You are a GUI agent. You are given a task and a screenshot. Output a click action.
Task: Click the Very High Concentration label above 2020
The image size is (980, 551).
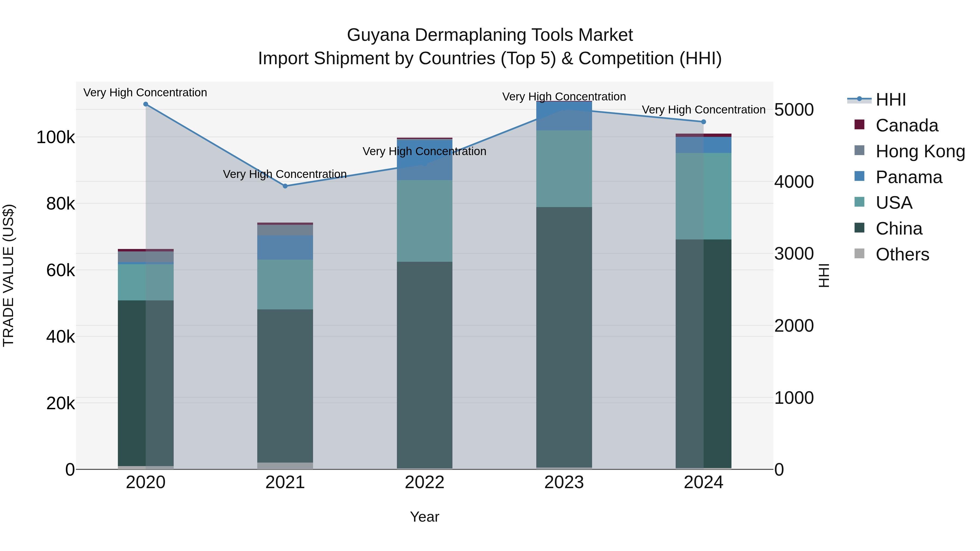(x=145, y=93)
